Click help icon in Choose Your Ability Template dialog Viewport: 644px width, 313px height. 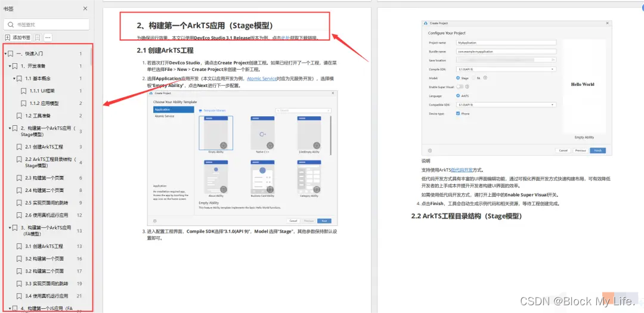(x=154, y=221)
